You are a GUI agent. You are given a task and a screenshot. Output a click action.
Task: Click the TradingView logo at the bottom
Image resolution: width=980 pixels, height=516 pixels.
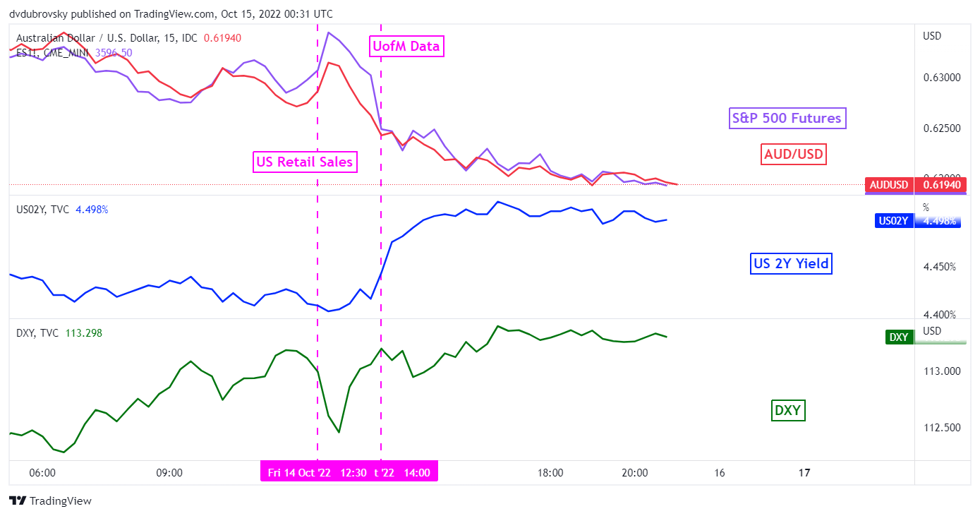click(x=52, y=500)
